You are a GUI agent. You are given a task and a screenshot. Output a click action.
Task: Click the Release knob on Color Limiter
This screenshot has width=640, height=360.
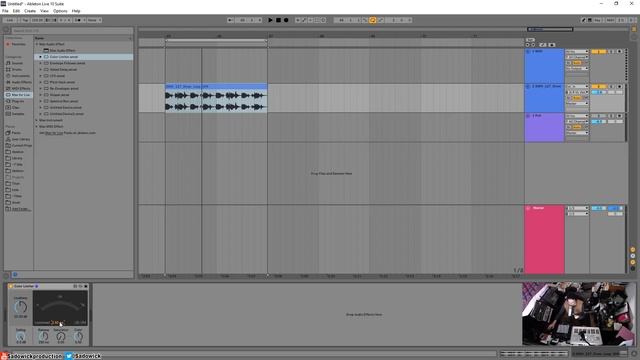tap(43, 337)
